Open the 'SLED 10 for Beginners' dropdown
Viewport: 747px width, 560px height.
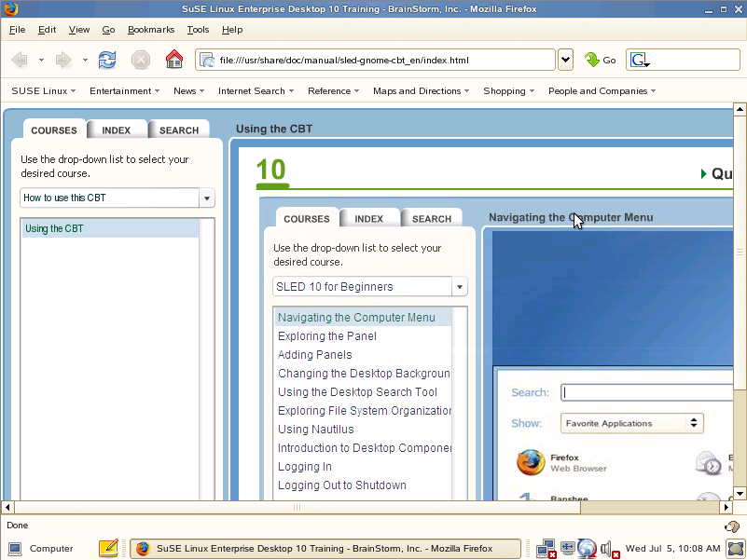coord(369,287)
